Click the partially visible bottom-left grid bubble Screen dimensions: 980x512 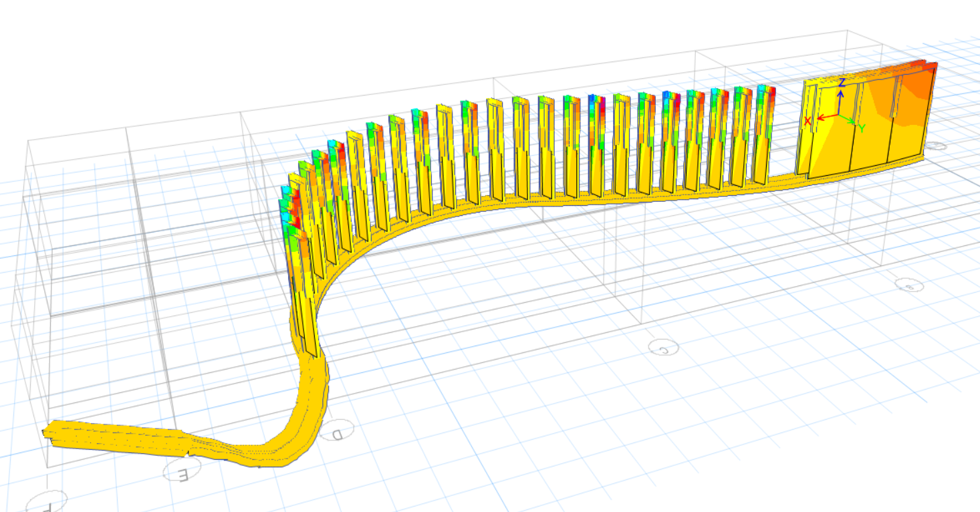[47, 501]
